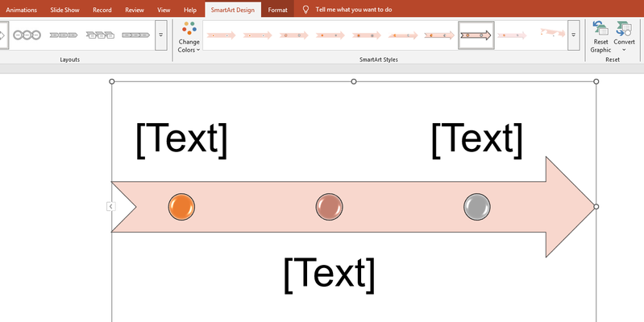The width and height of the screenshot is (644, 322).
Task: Open the Change Colors menu
Action: [189, 37]
